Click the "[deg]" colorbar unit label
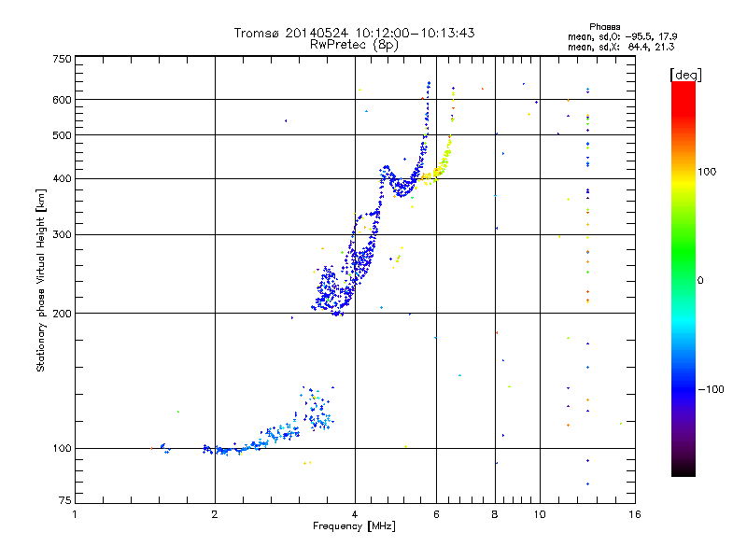Screen dimensions: 747x560 click(x=685, y=76)
